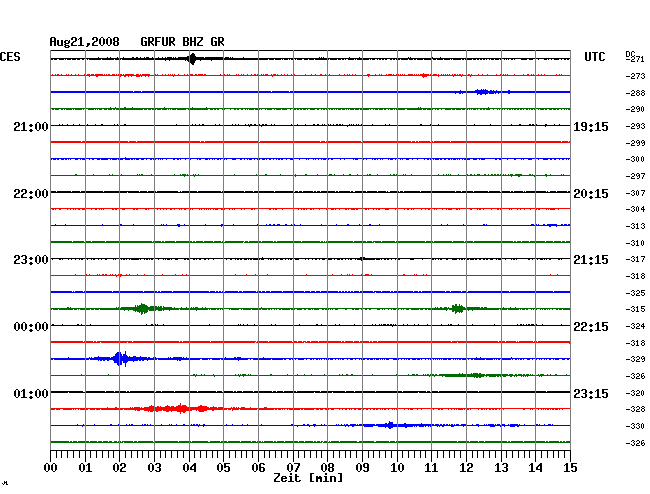Screen dimensions: 650x494
Task: Click the DC offset value -325
Action: click(x=635, y=293)
